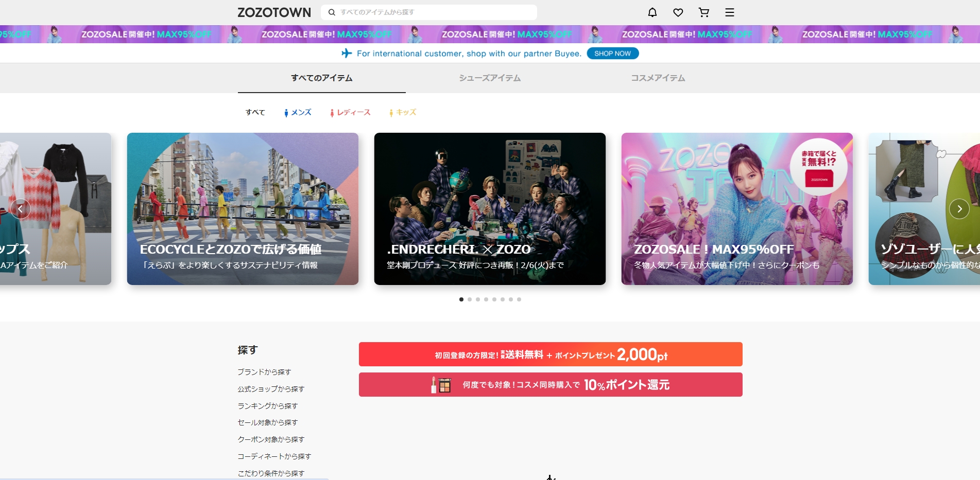This screenshot has width=980, height=480.
Task: Click the ZOZOSALE開催中 scrolling banner strip
Action: (490, 34)
